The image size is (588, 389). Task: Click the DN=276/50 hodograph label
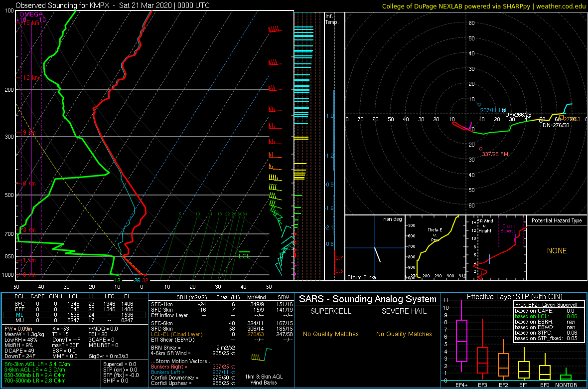click(556, 125)
